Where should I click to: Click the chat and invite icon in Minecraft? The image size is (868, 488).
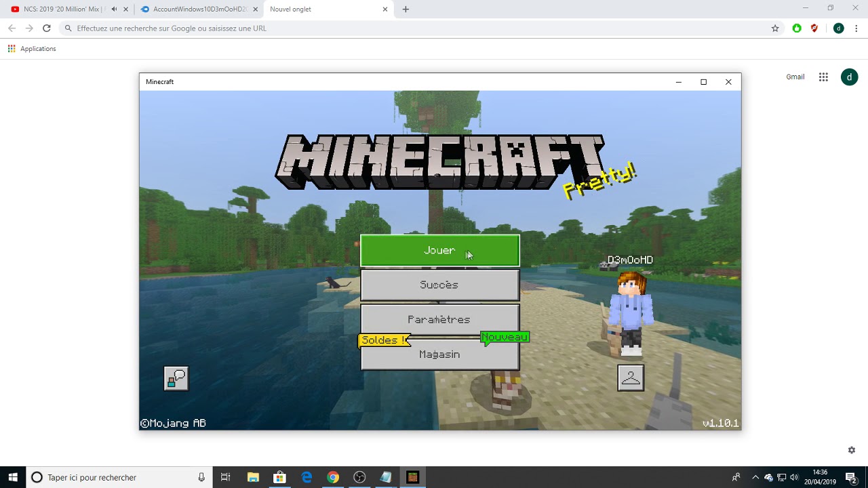[176, 378]
